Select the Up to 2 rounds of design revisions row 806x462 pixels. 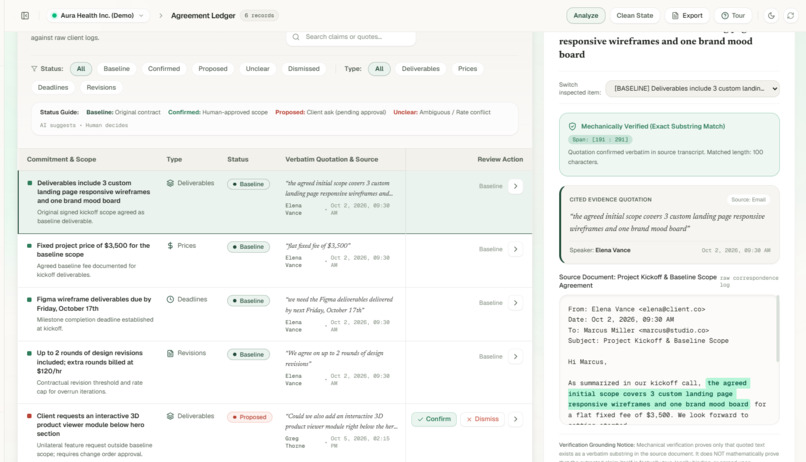point(275,372)
